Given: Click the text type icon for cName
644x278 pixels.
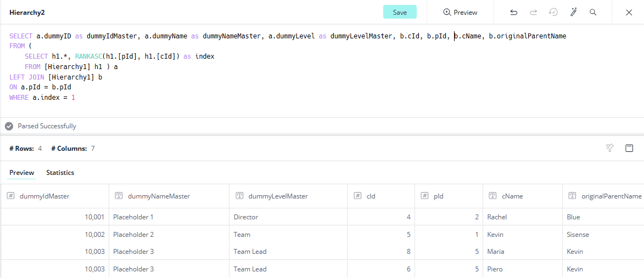Looking at the screenshot, I should pyautogui.click(x=492, y=196).
